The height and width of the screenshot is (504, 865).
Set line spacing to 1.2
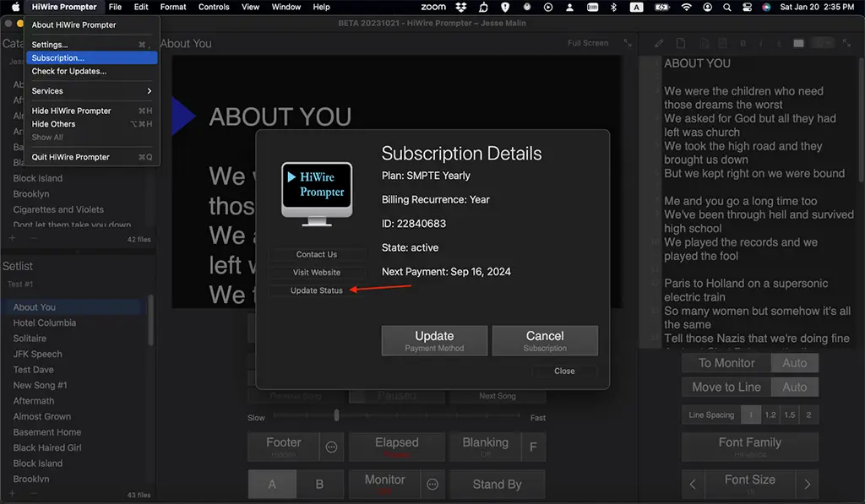coord(770,415)
